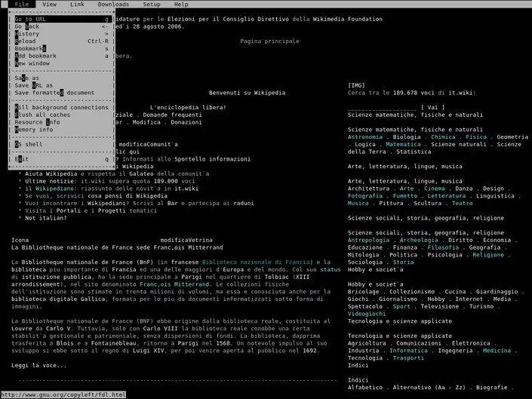
Task: Follow the Fumetto link
Action: pos(405,196)
